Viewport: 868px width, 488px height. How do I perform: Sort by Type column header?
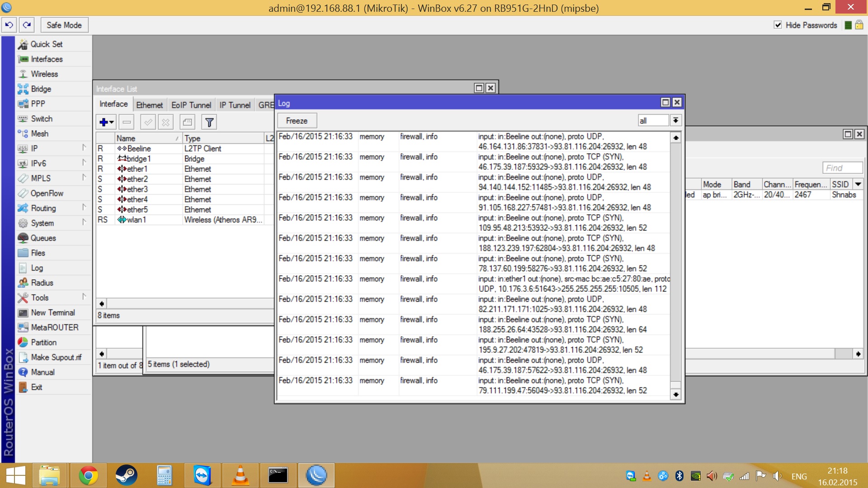[223, 138]
